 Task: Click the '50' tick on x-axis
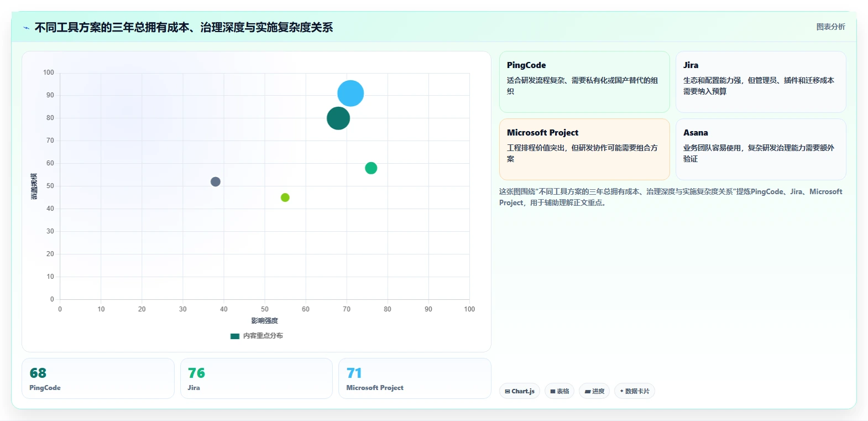pyautogui.click(x=265, y=309)
